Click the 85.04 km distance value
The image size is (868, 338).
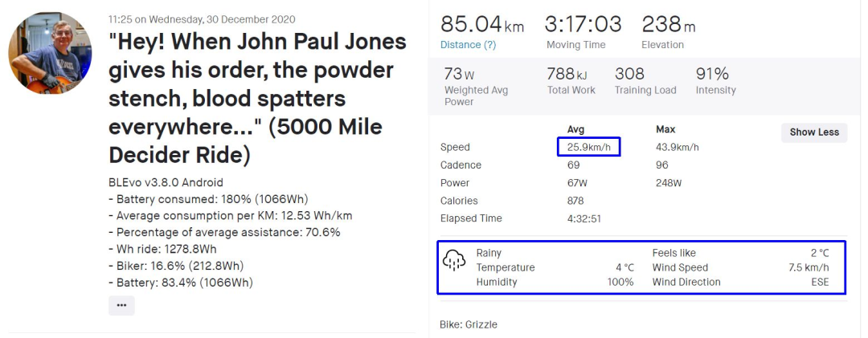click(481, 25)
